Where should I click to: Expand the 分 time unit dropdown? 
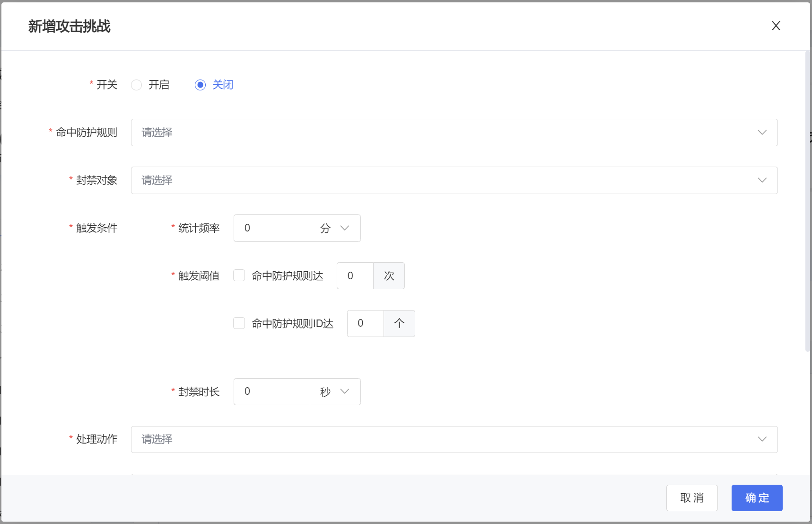(x=335, y=228)
